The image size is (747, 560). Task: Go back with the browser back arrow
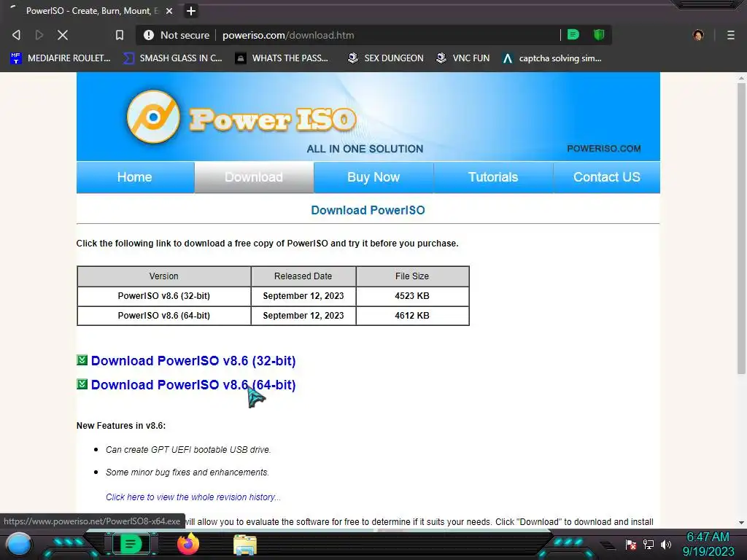point(16,35)
